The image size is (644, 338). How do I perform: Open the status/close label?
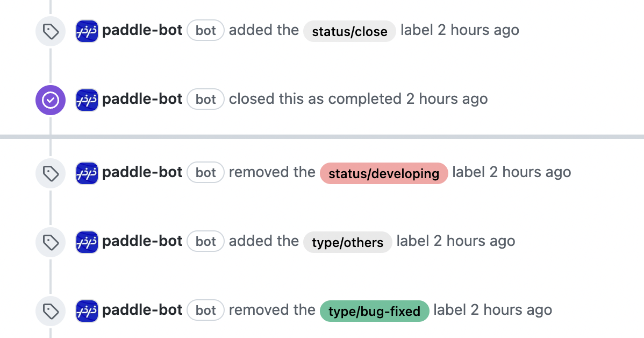(x=349, y=32)
